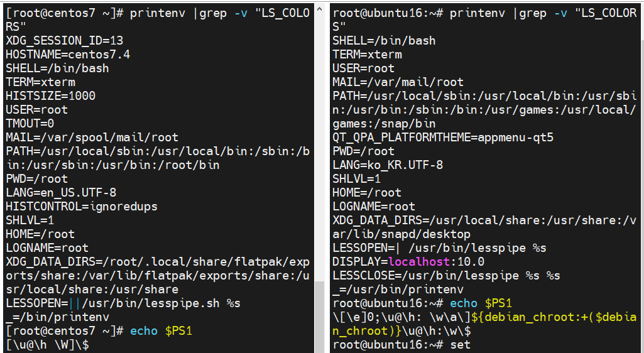
Task: Click HOME=/root in the ubuntu16 pane
Action: 367,192
